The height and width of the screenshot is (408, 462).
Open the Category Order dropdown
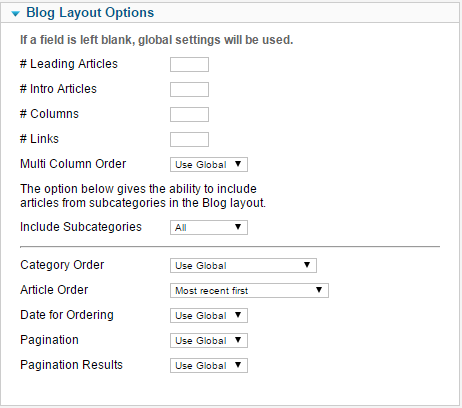pyautogui.click(x=243, y=265)
